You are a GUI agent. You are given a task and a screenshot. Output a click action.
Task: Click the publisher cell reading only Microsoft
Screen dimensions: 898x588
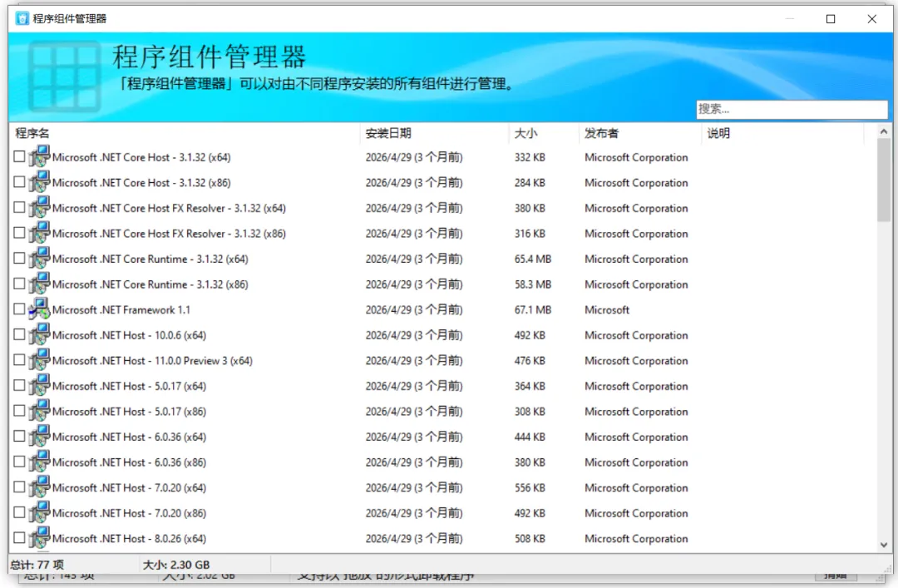point(607,309)
